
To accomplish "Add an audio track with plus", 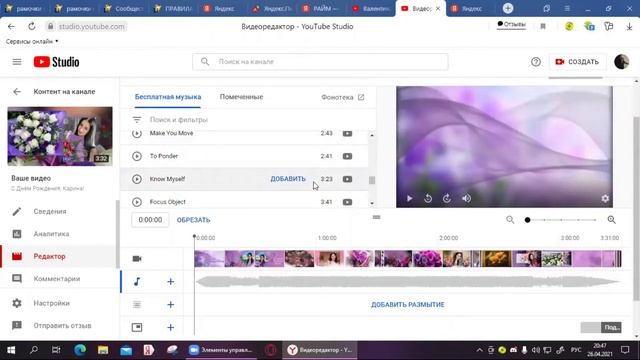I will [x=170, y=282].
